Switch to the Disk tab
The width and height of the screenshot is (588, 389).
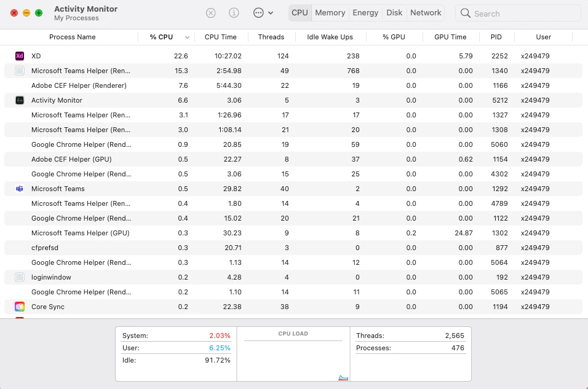coord(394,13)
